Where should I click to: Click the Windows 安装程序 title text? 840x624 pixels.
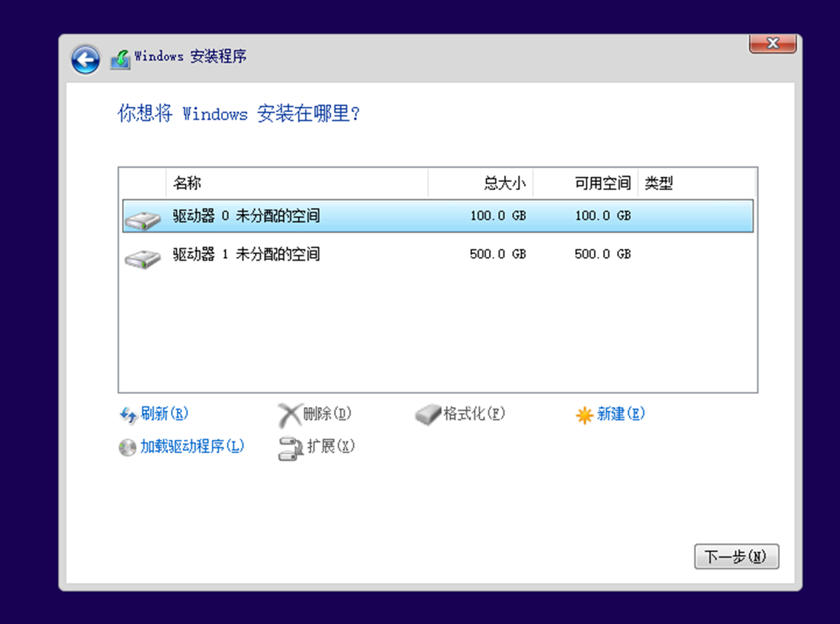pyautogui.click(x=190, y=56)
